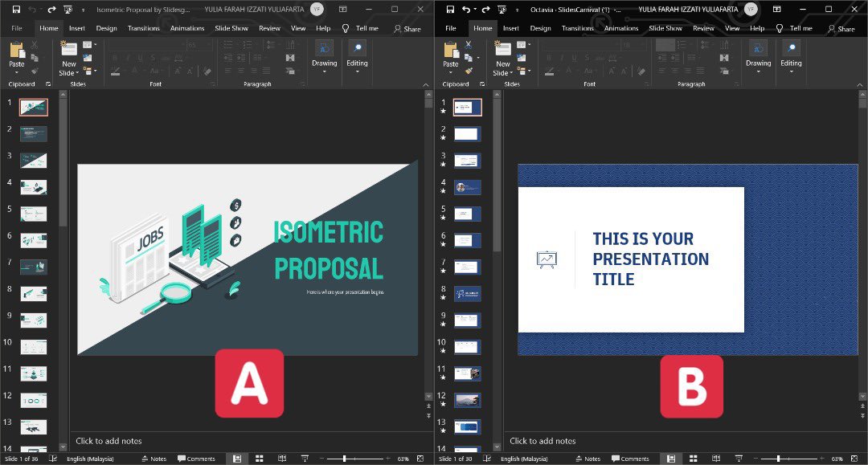Toggle Notes pane in Octavia window
The image size is (868, 465).
[x=588, y=459]
